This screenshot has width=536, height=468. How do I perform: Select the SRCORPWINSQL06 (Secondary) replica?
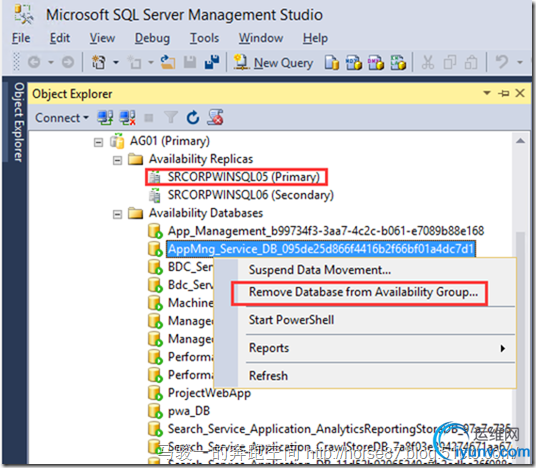point(251,195)
